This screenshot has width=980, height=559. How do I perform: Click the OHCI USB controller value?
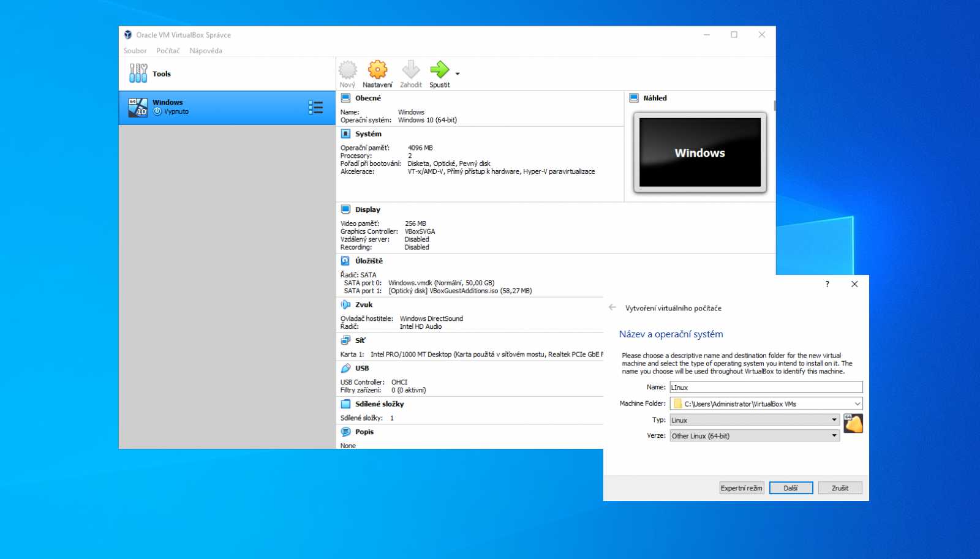[x=399, y=382]
